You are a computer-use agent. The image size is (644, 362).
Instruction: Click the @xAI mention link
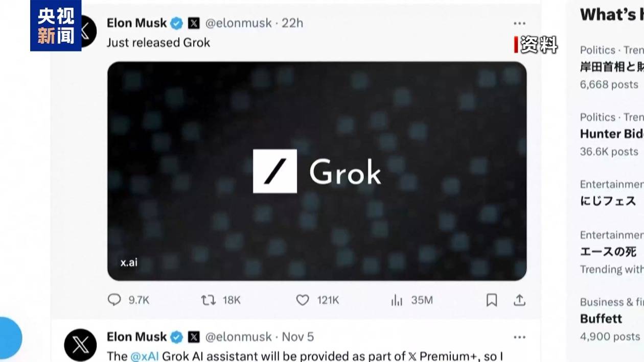pyautogui.click(x=145, y=356)
